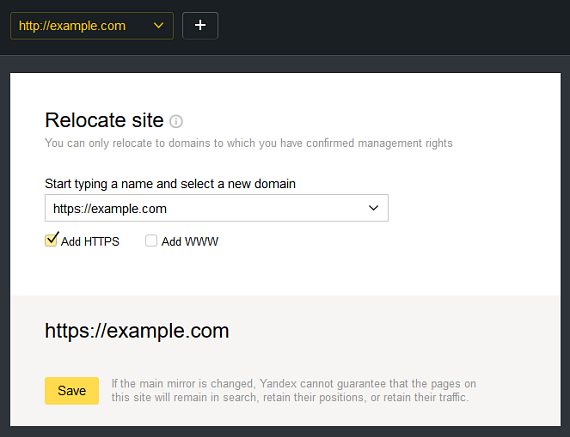Enable the Add WWW checkbox
This screenshot has width=570, height=437.
point(151,241)
